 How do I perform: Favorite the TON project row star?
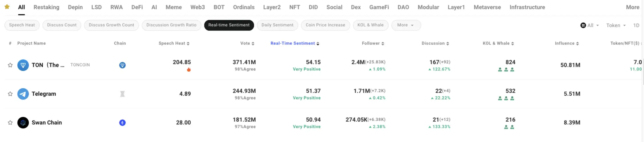click(10, 65)
